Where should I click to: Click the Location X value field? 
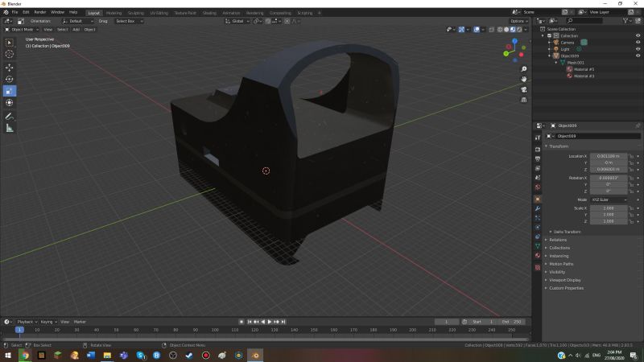click(609, 156)
